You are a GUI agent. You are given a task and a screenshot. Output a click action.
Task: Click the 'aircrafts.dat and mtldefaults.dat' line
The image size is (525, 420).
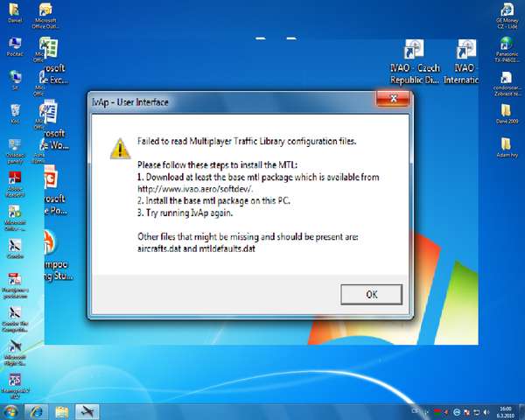(196, 248)
